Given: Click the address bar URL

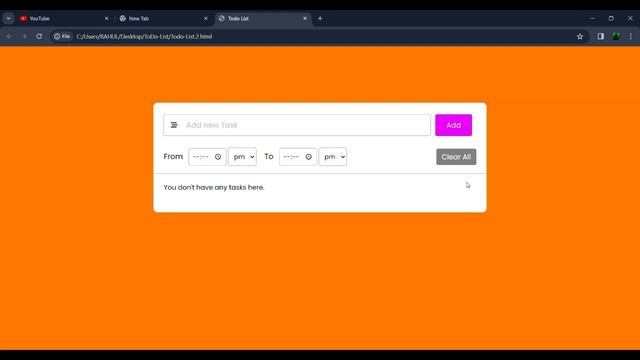Looking at the screenshot, I should pyautogui.click(x=144, y=36).
